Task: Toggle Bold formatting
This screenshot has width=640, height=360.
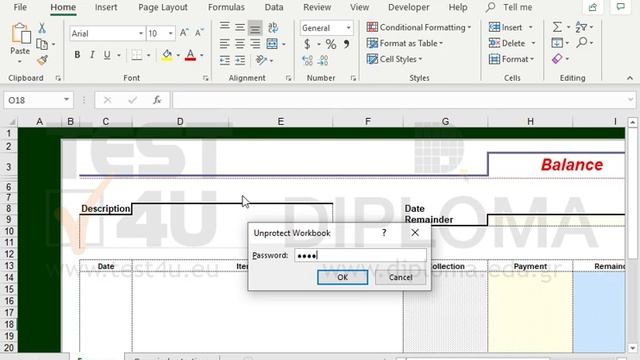Action: [77, 55]
